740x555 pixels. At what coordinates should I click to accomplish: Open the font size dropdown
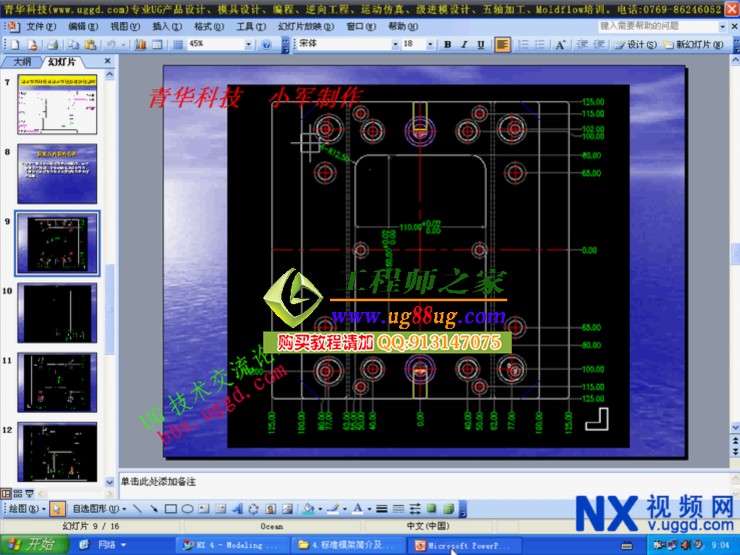click(x=429, y=45)
